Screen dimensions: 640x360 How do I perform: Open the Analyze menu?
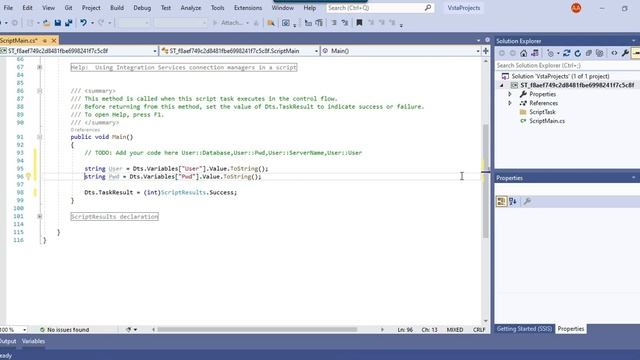click(x=191, y=8)
